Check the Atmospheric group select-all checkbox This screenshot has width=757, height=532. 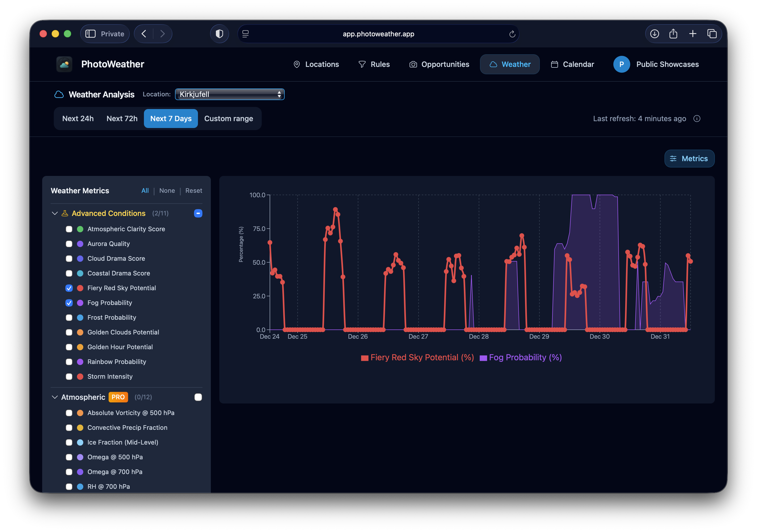coord(198,397)
